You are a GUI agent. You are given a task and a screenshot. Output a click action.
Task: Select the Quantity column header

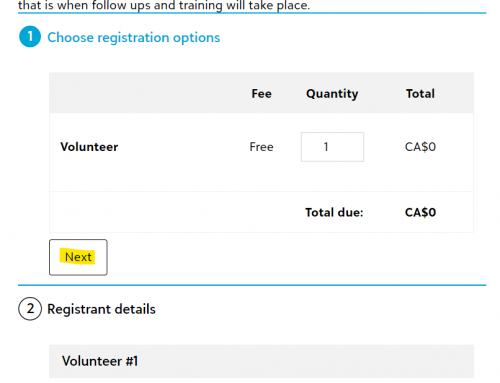pos(332,94)
